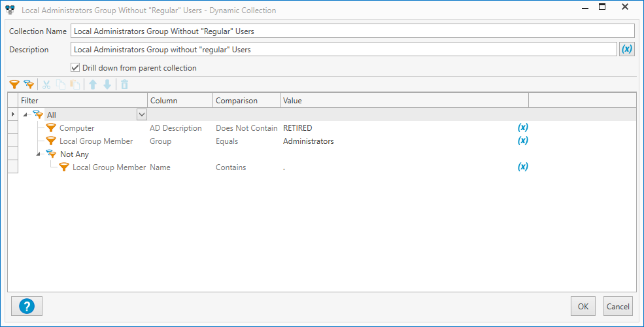644x327 pixels.
Task: Click the Add Group Filter icon
Action: [28, 84]
